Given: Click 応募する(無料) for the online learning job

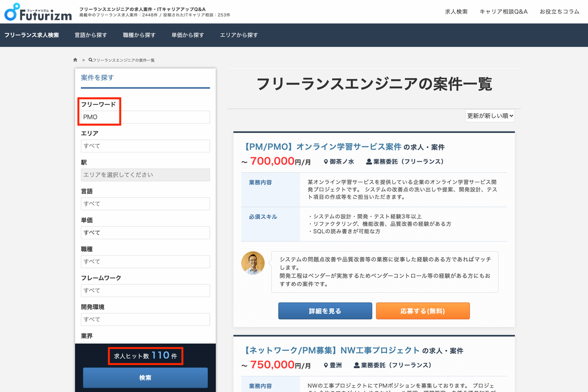Looking at the screenshot, I should pyautogui.click(x=423, y=311).
